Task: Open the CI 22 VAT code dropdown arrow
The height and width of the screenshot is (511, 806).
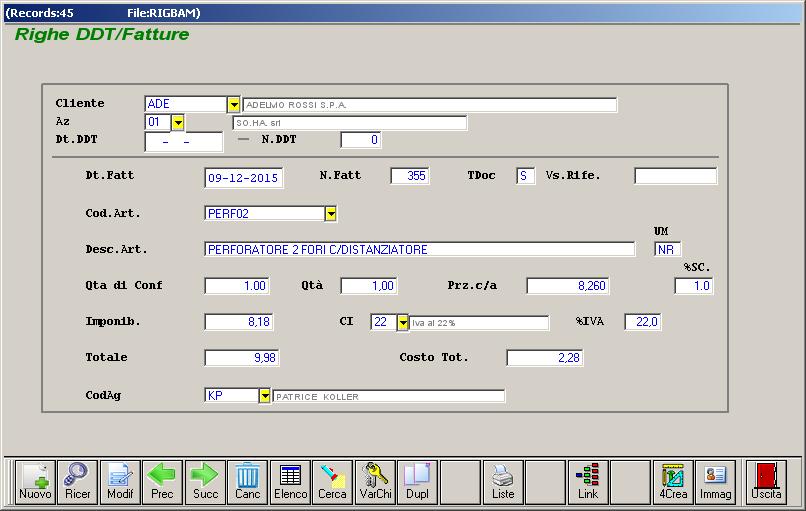Action: pyautogui.click(x=403, y=323)
